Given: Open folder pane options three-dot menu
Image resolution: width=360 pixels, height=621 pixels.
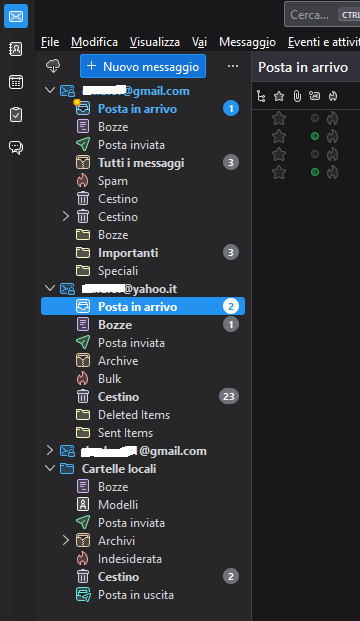Looking at the screenshot, I should pyautogui.click(x=233, y=66).
